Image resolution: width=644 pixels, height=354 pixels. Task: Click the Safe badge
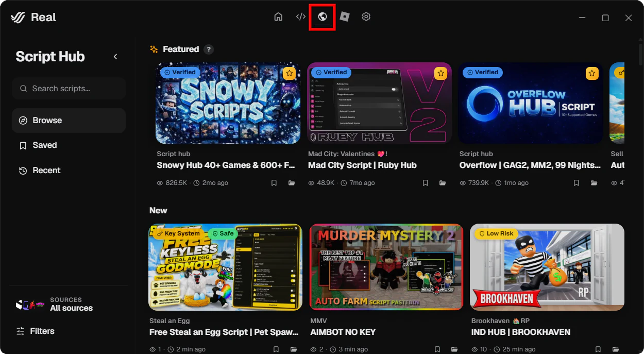coord(223,233)
